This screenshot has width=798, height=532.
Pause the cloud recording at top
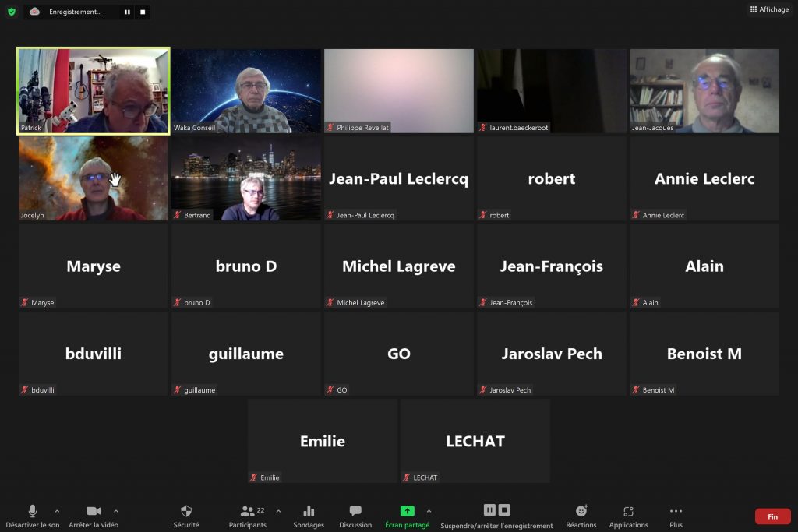(x=127, y=12)
